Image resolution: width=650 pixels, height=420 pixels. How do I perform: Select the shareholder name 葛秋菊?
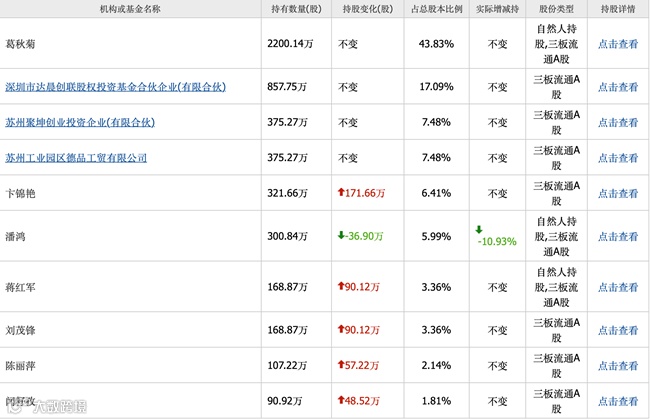click(20, 44)
